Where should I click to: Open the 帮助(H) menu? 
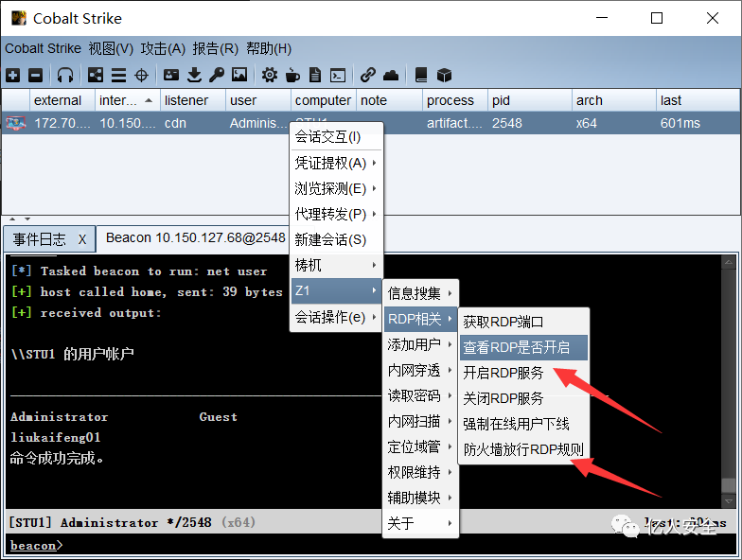coord(269,48)
